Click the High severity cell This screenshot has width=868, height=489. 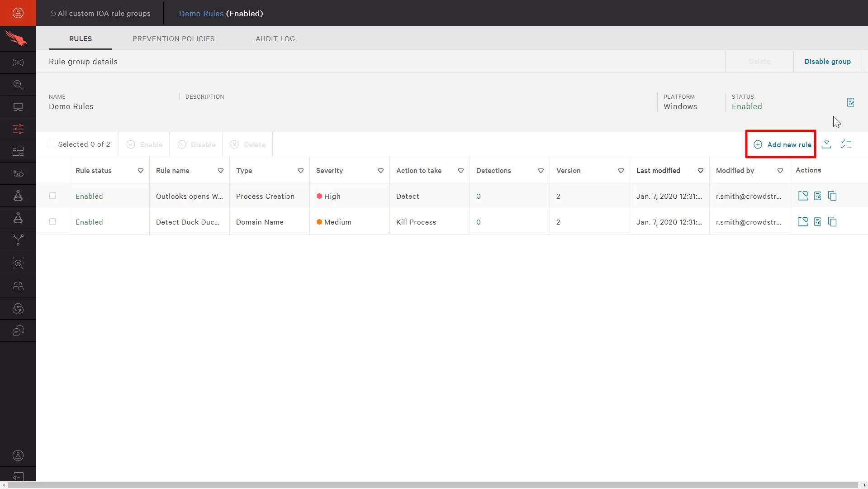tap(350, 196)
